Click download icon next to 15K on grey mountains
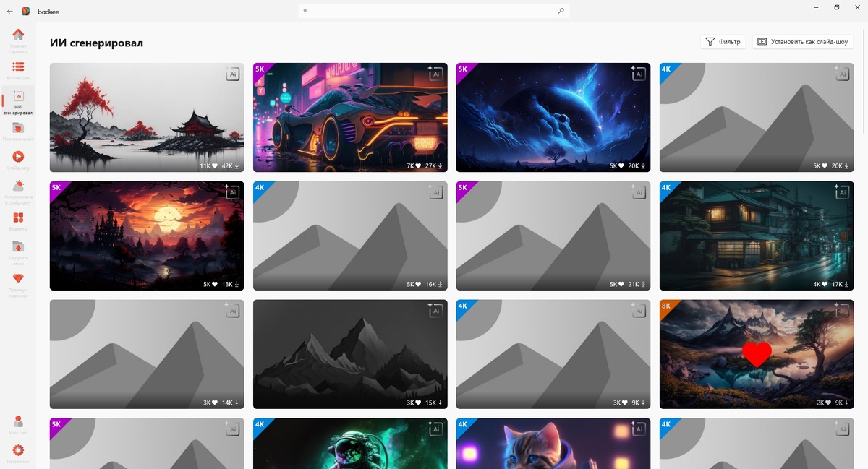 tap(440, 403)
